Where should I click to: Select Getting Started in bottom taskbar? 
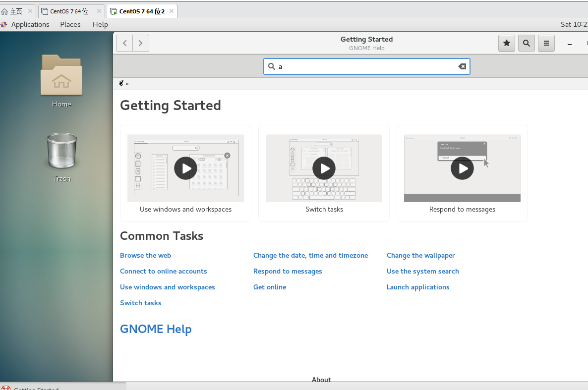[63, 387]
